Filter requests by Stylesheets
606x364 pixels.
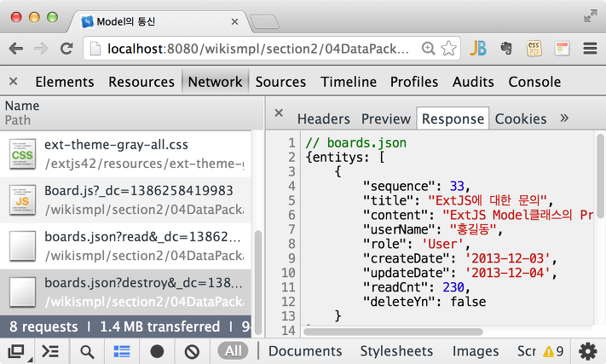click(396, 351)
